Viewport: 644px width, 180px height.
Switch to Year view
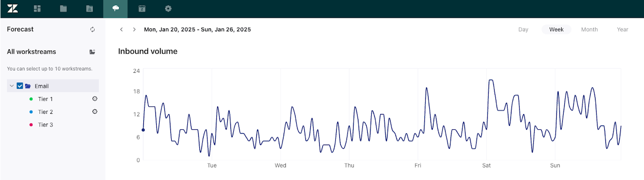click(x=622, y=29)
